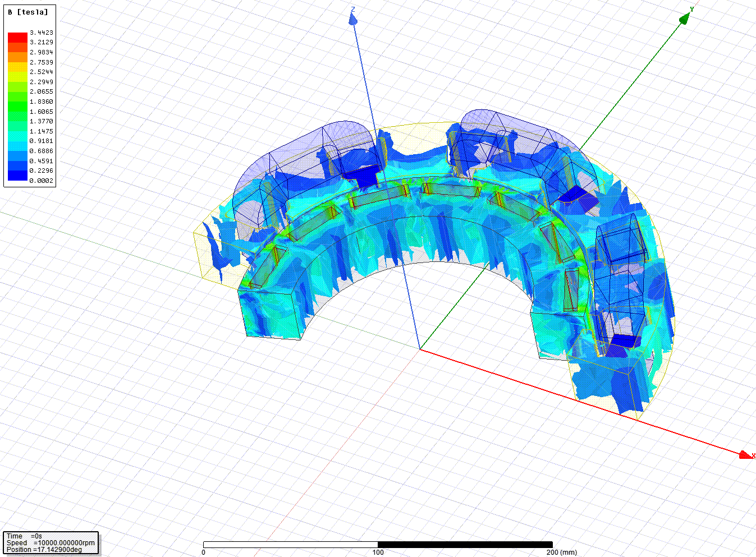Click the orange 2.9834 legend color band

17,52
